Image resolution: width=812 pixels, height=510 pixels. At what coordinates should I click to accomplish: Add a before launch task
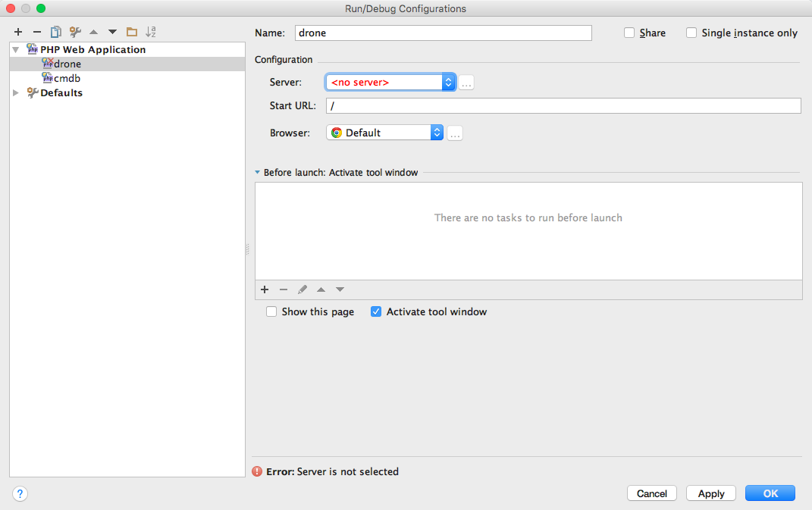click(265, 289)
